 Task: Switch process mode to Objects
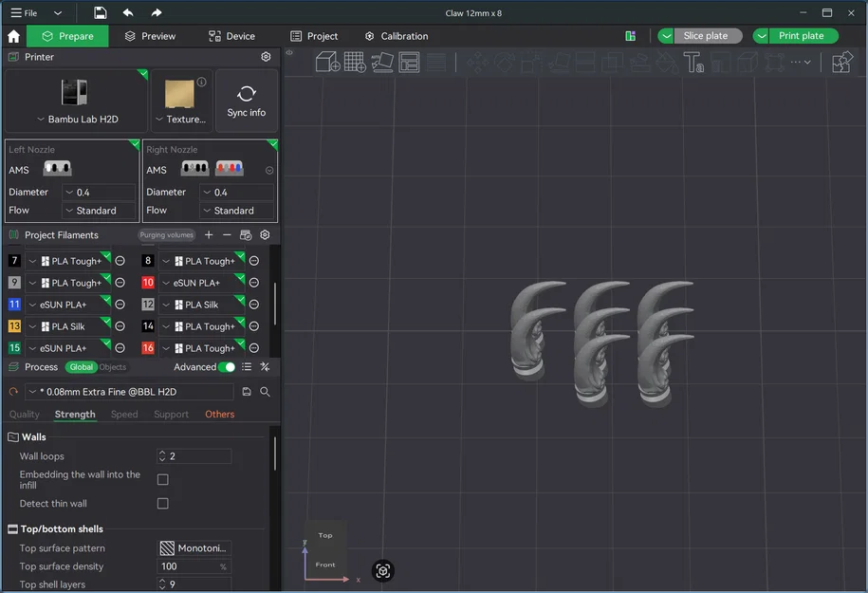113,367
